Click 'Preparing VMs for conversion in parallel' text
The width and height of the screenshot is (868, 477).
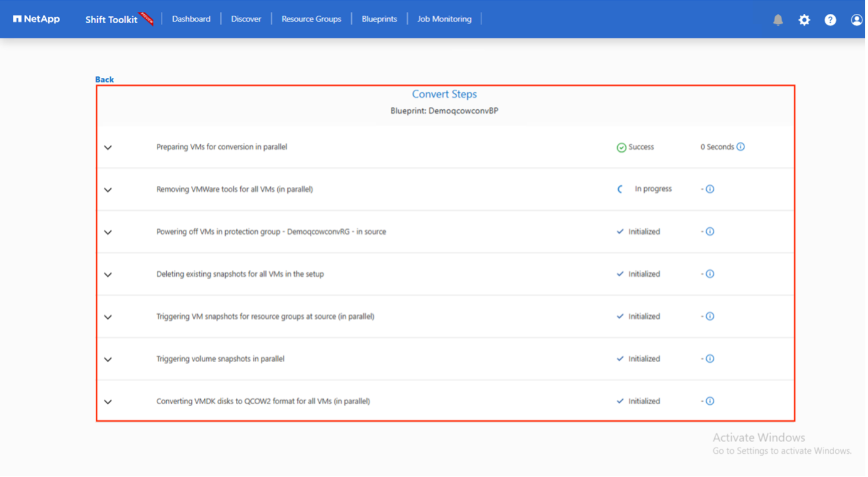click(223, 147)
